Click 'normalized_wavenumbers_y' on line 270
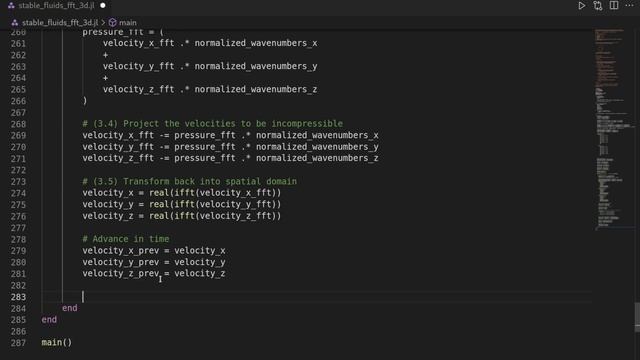 (317, 147)
